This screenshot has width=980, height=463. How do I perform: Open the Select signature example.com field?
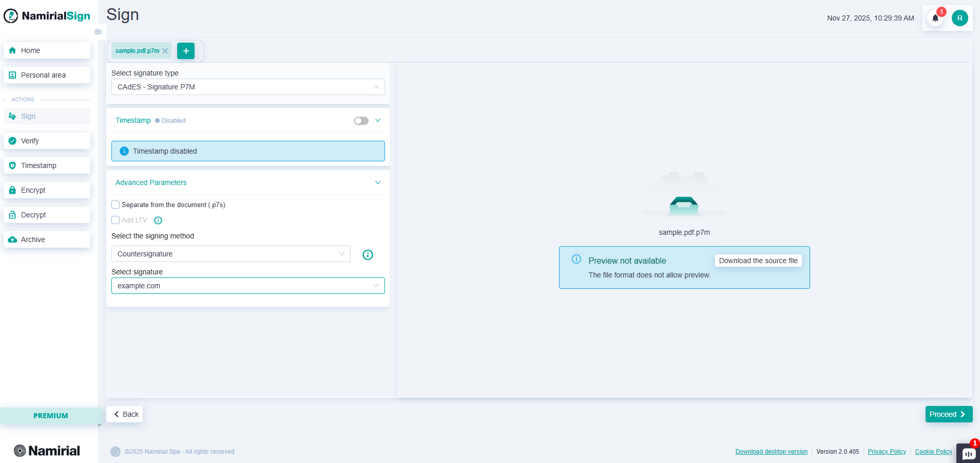[248, 286]
